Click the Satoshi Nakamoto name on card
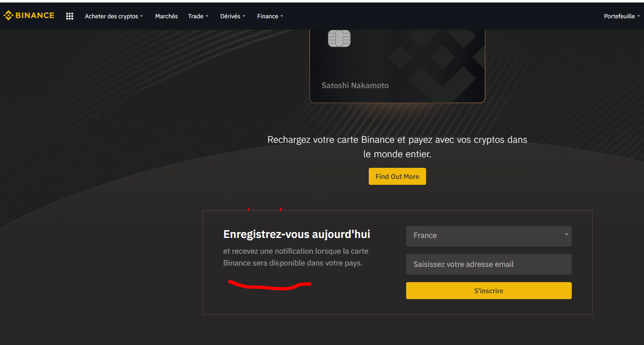The width and height of the screenshot is (644, 345). click(355, 85)
